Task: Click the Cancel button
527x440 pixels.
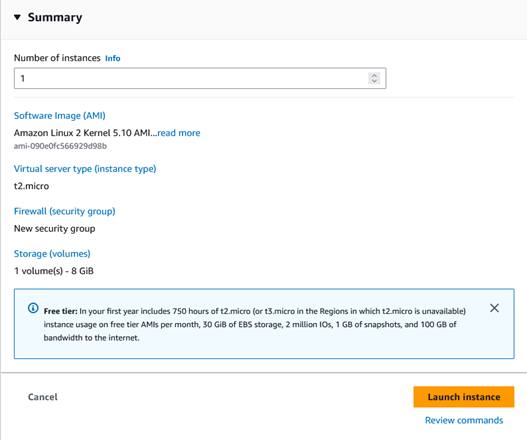Action: 43,397
